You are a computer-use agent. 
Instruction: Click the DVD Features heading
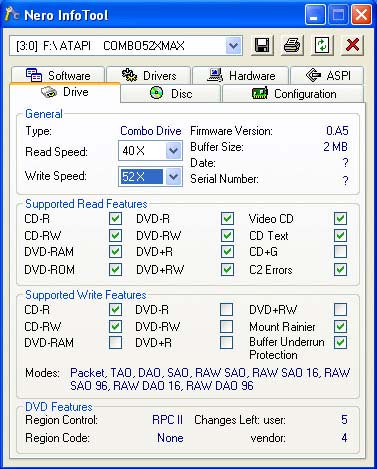point(59,407)
